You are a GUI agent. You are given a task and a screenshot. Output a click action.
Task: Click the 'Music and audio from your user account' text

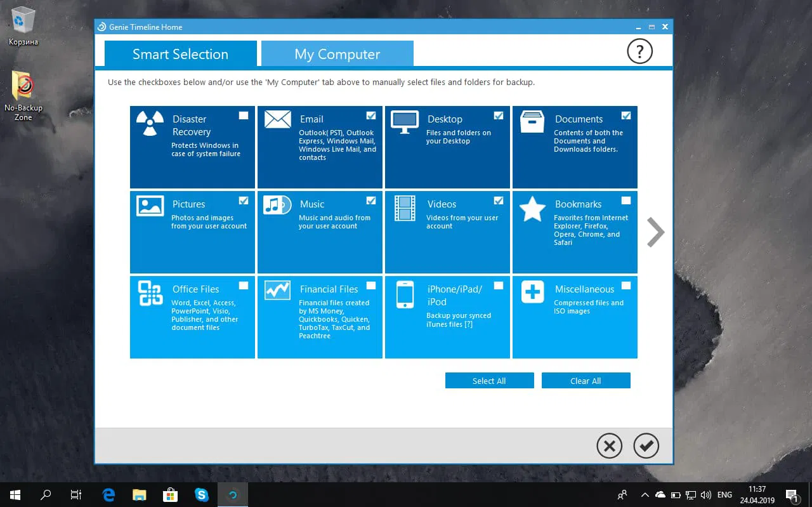pyautogui.click(x=334, y=222)
